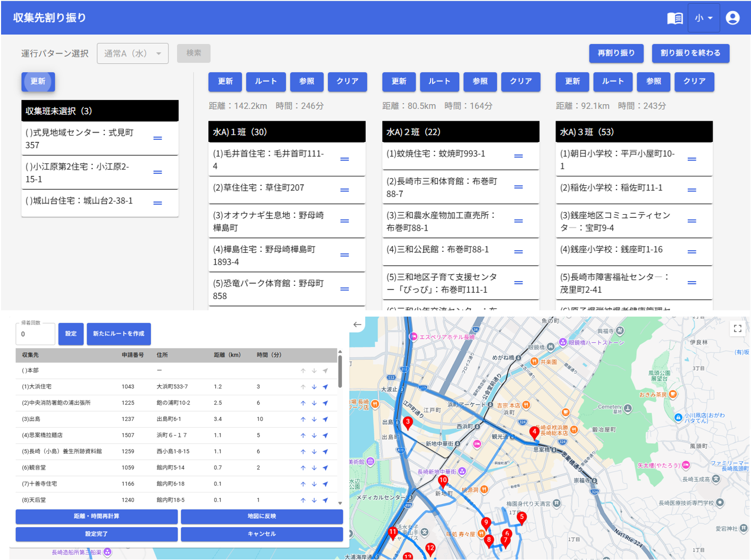Viewport: 751px width, 560px height.
Task: Click the handle icon beside オオウナギ生息地
Action: (345, 221)
